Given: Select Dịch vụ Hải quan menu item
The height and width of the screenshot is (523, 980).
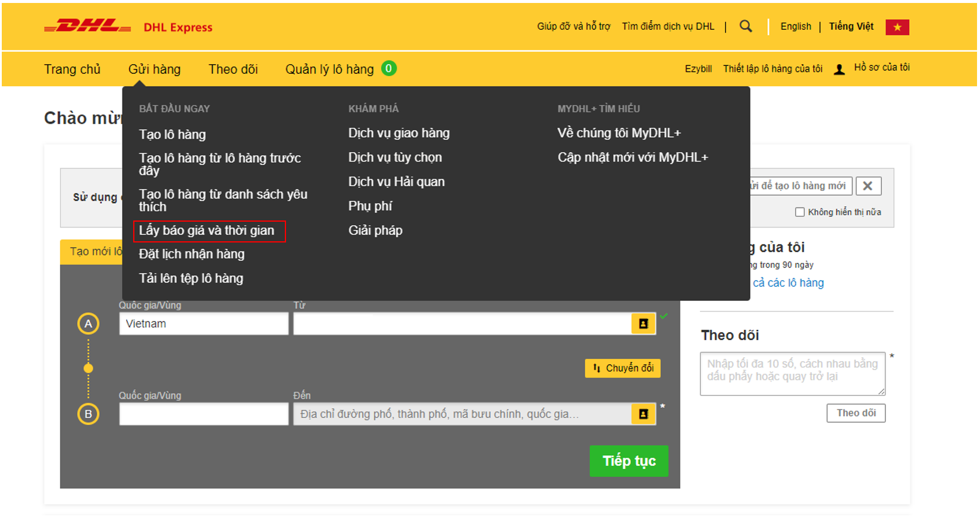Looking at the screenshot, I should pos(396,182).
